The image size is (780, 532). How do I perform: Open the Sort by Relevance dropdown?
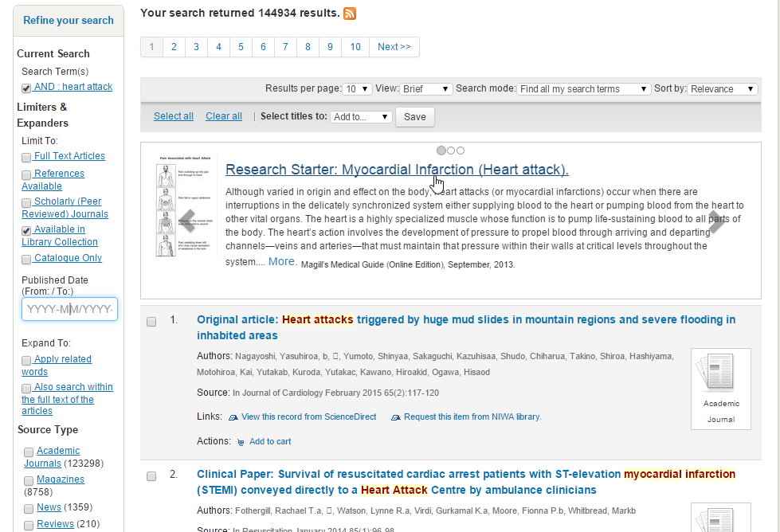click(x=723, y=89)
